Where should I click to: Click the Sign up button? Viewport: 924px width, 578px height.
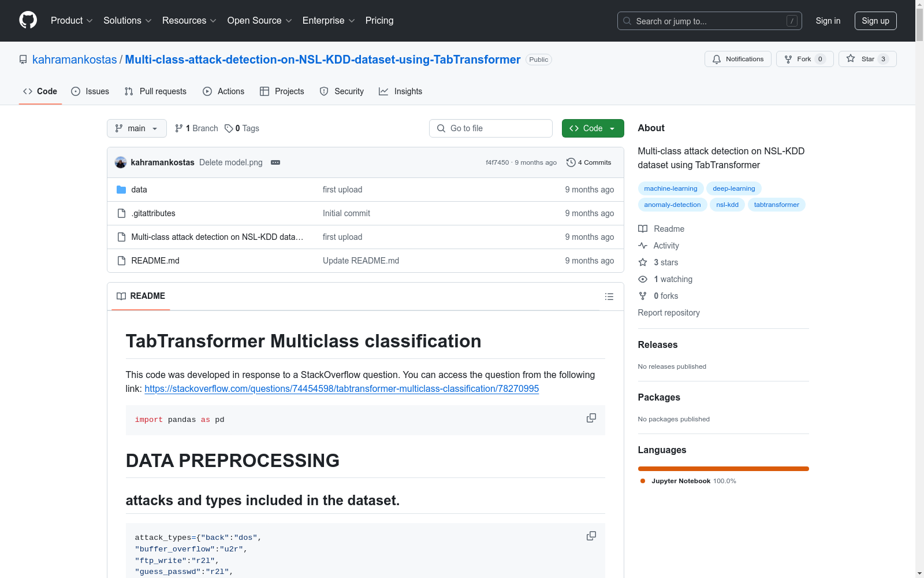coord(875,21)
